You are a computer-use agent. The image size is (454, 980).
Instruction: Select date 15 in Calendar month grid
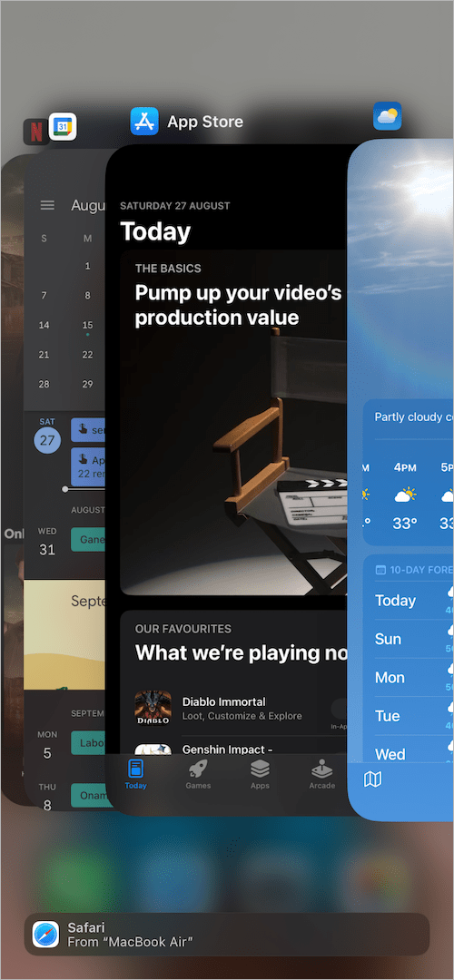87,325
